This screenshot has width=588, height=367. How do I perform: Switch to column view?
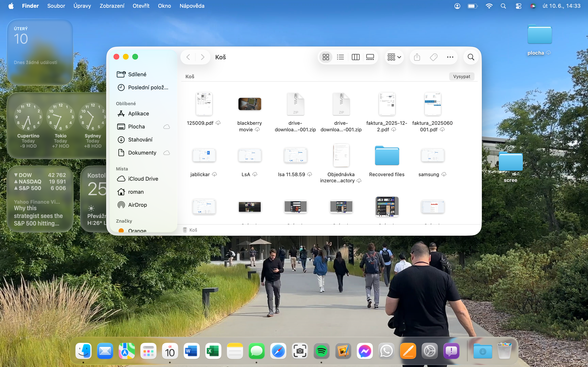pyautogui.click(x=355, y=57)
